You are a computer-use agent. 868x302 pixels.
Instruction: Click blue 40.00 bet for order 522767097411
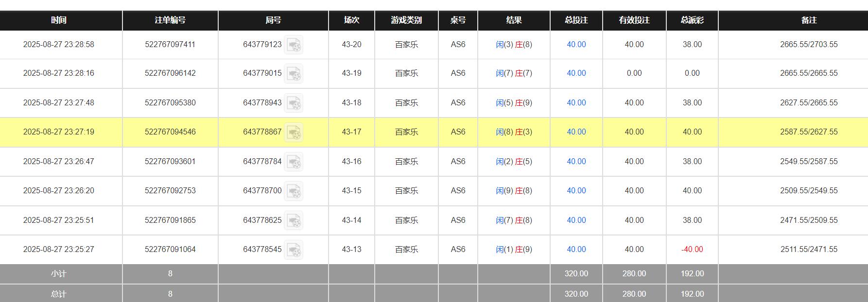[576, 45]
